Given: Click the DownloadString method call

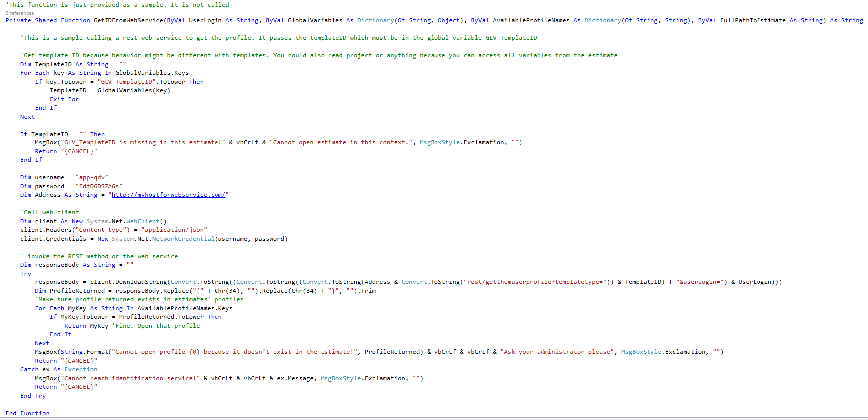Looking at the screenshot, I should pyautogui.click(x=141, y=282).
